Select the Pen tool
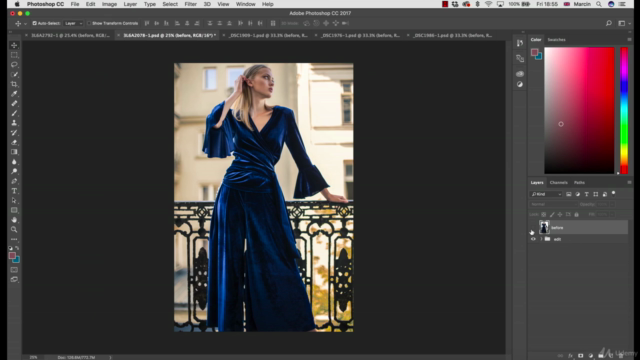This screenshot has height=360, width=640. (14, 181)
